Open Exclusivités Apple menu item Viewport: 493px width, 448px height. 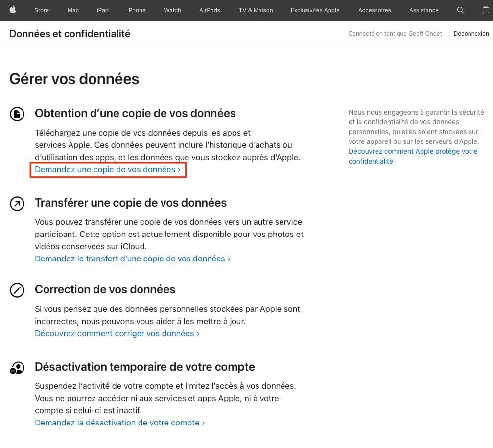[315, 10]
